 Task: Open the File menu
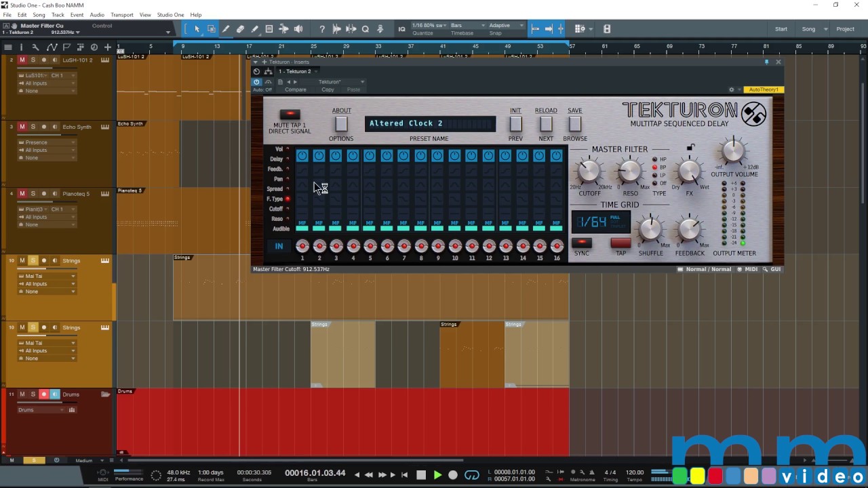click(7, 15)
